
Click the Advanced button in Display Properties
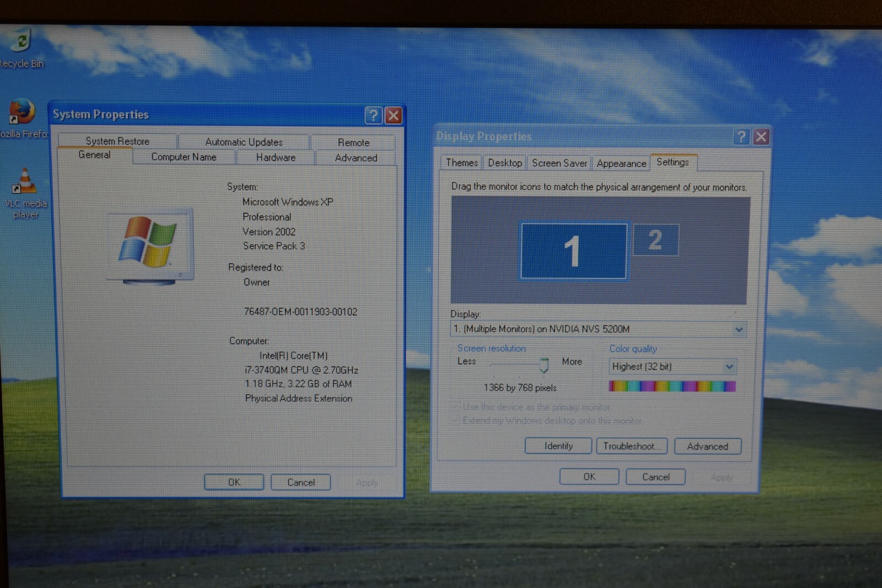point(708,446)
